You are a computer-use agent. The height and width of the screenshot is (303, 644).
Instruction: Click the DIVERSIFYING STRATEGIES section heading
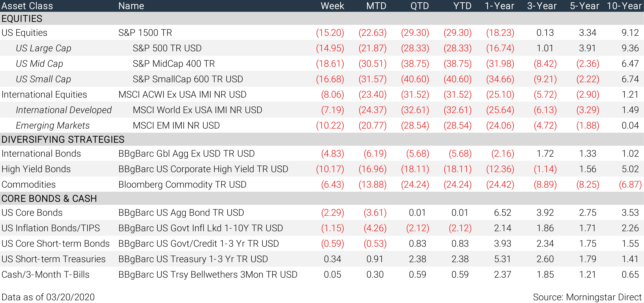(x=63, y=139)
